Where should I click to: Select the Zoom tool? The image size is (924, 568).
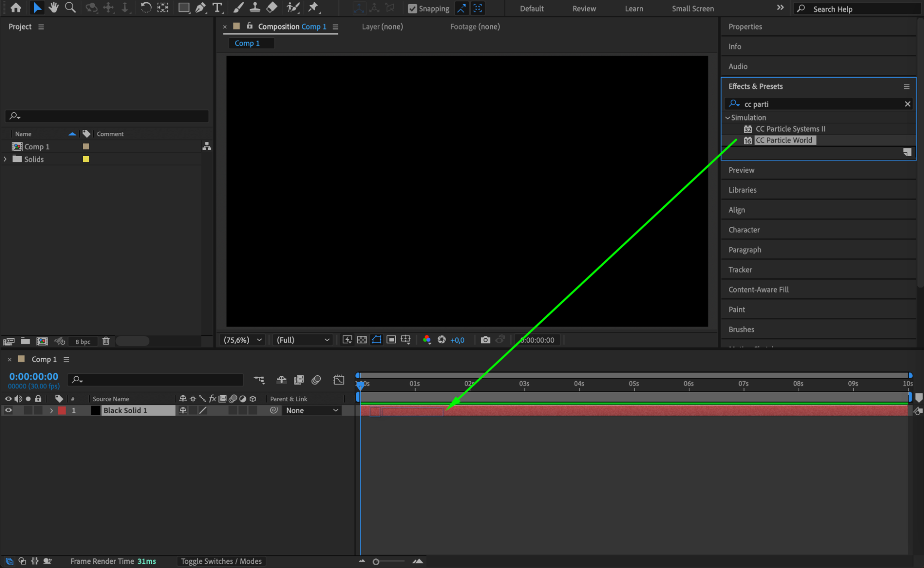click(70, 7)
